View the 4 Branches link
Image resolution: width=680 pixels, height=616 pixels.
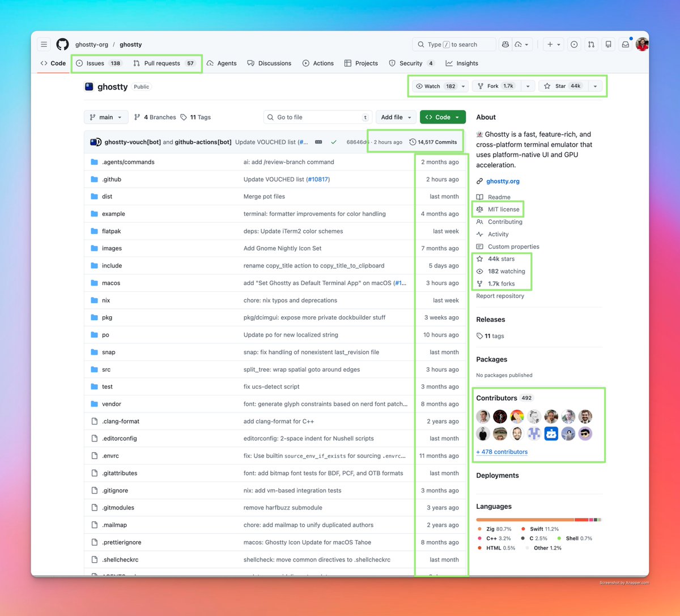[x=155, y=117]
